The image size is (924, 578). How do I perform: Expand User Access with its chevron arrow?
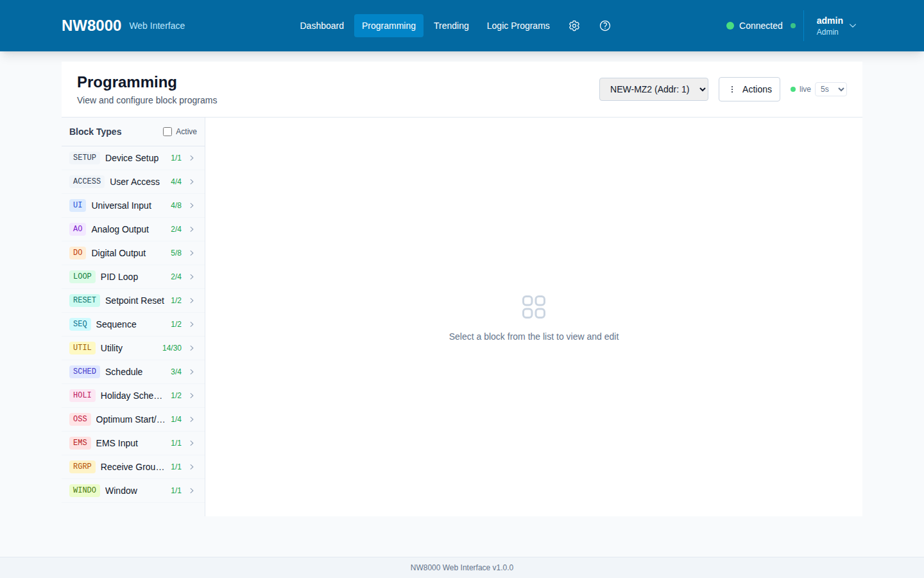[192, 182]
